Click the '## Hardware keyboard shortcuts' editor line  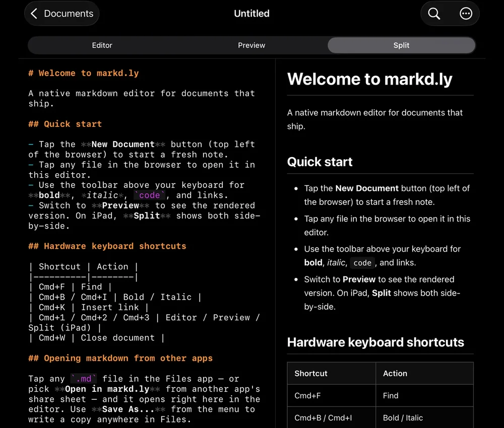107,246
